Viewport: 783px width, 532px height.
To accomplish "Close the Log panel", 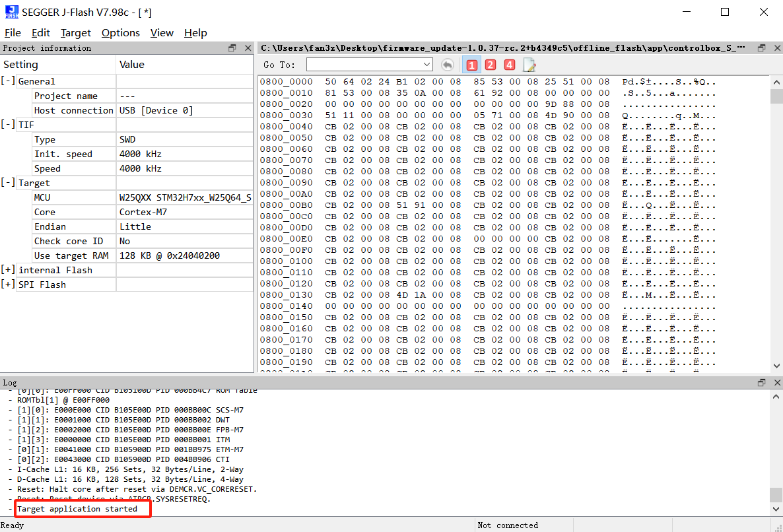I will [x=777, y=382].
